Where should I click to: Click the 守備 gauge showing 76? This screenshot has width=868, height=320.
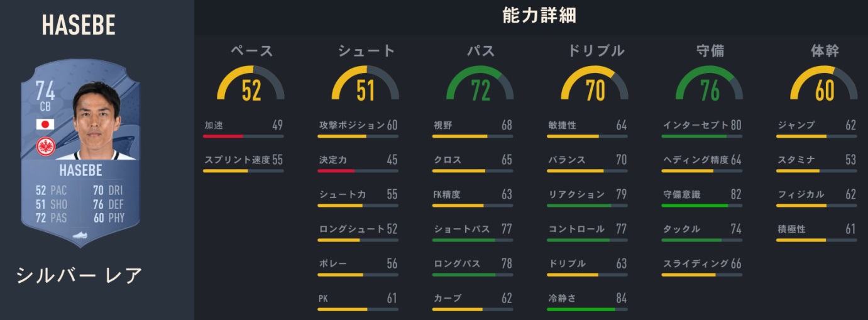pos(710,86)
